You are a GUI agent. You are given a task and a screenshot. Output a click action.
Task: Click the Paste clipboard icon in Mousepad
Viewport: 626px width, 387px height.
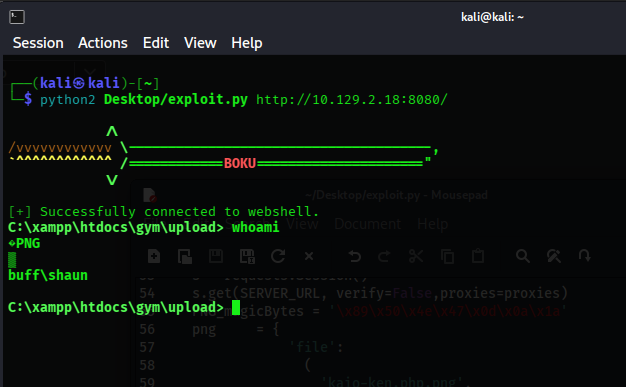(x=478, y=256)
